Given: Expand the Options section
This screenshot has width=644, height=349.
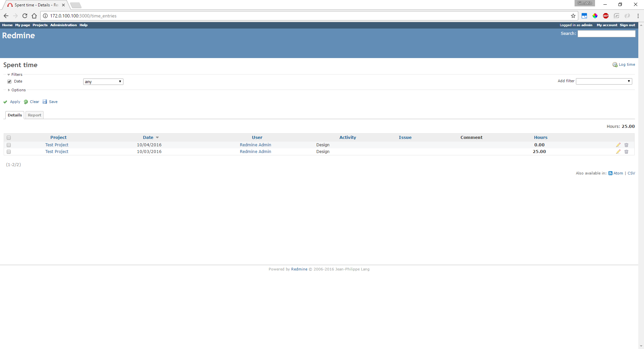Looking at the screenshot, I should pyautogui.click(x=18, y=90).
